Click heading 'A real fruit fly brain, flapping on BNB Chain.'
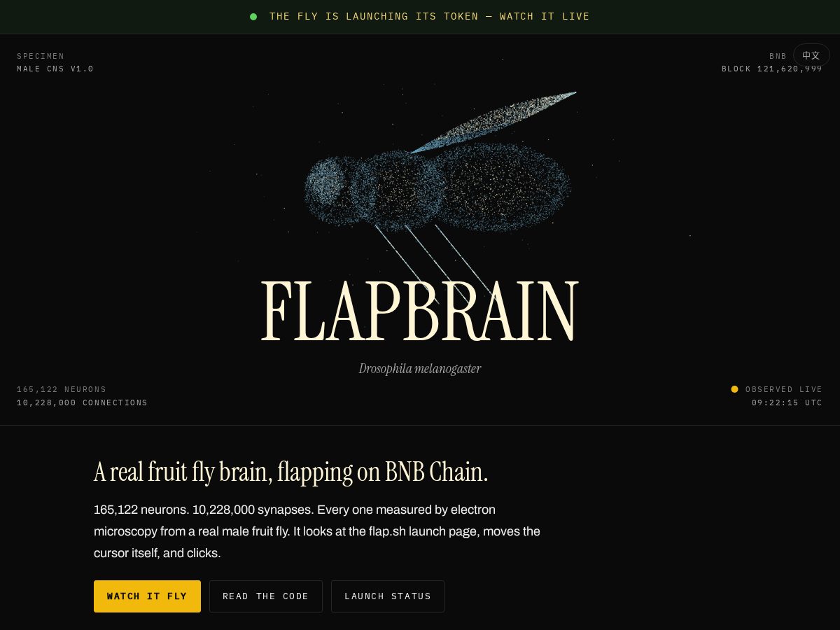The width and height of the screenshot is (840, 630). pos(290,472)
